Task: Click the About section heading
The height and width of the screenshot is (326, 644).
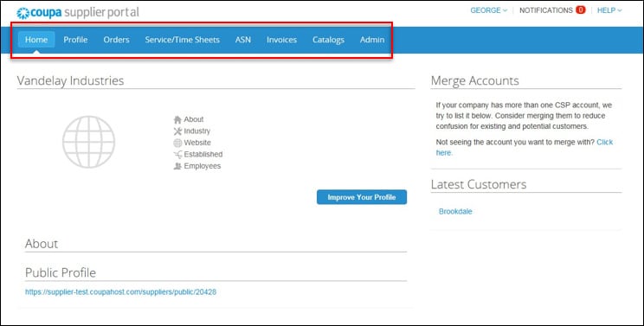Action: (41, 244)
